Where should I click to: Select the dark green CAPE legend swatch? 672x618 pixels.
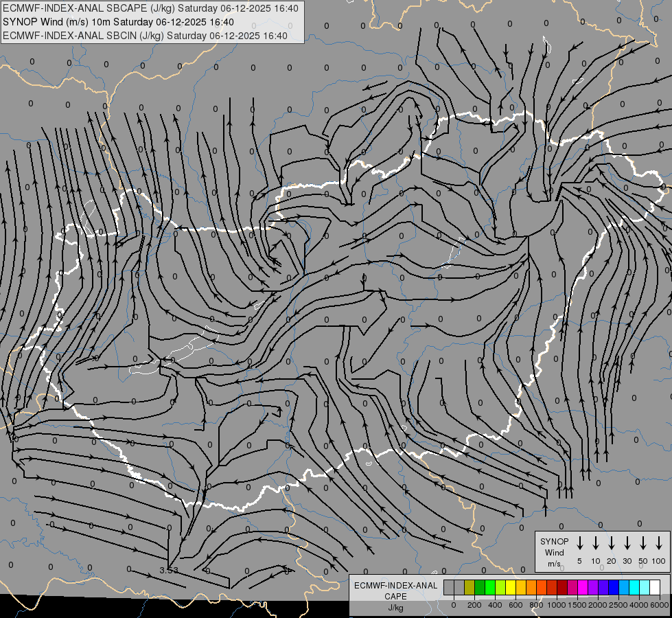(480, 587)
